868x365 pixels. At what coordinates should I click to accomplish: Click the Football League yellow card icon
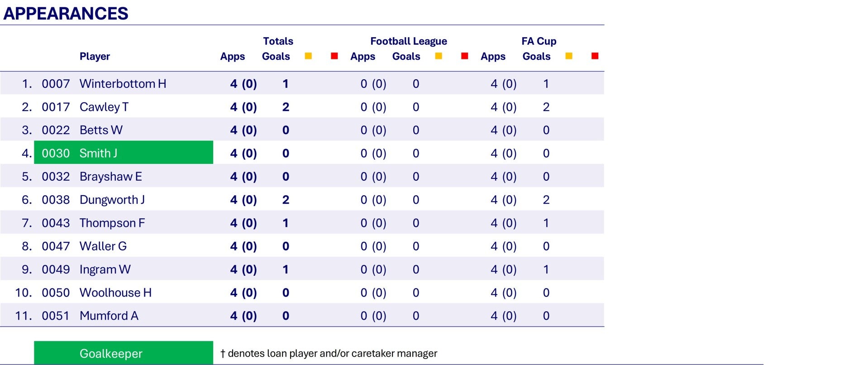pyautogui.click(x=439, y=56)
